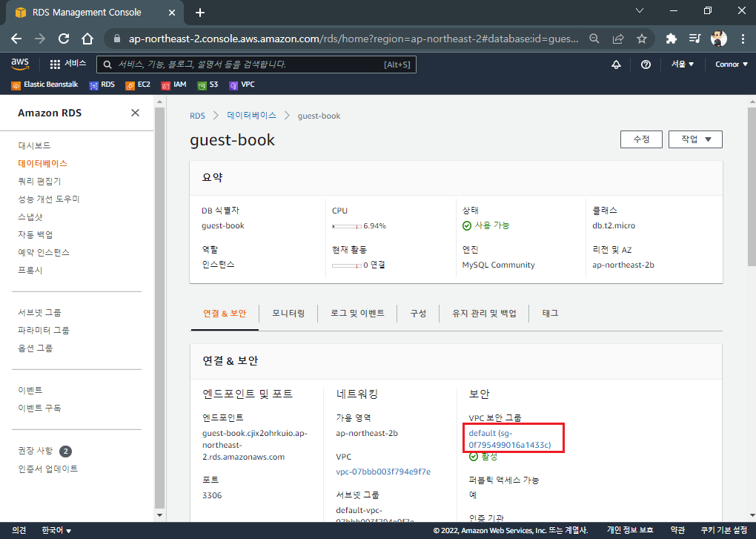The height and width of the screenshot is (539, 756).
Task: Open 성능 개선 도우미 in sidebar
Action: point(49,199)
